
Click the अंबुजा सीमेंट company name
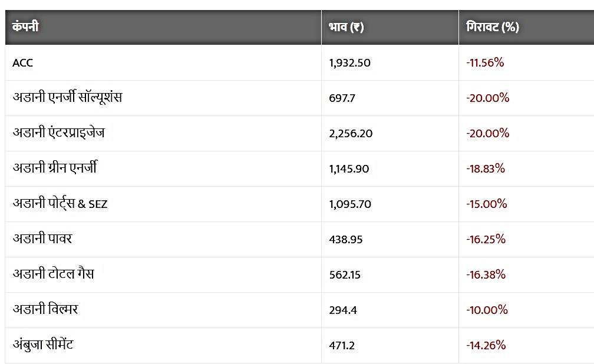pyautogui.click(x=42, y=345)
